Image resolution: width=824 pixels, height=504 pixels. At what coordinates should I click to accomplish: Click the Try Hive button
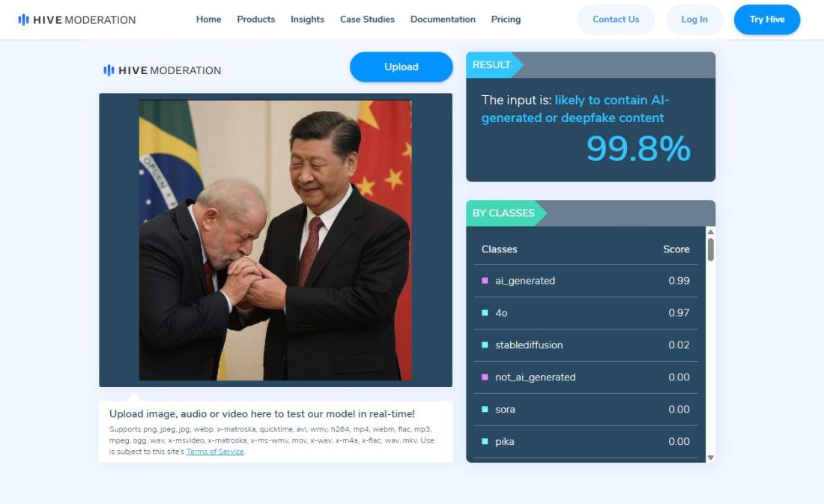tap(767, 19)
